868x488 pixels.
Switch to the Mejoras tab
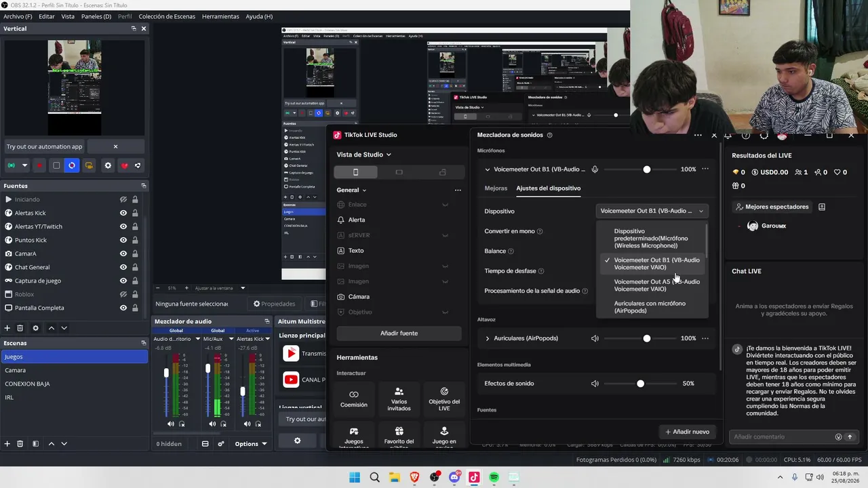click(496, 188)
